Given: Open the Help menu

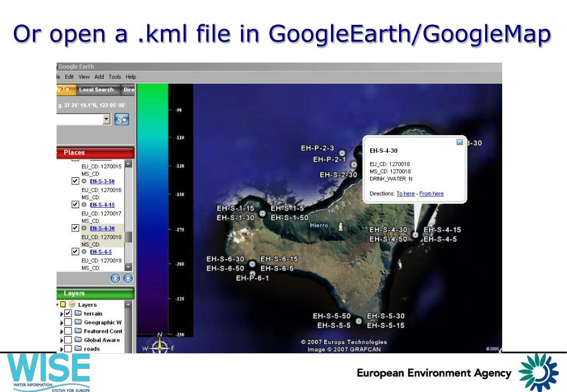Looking at the screenshot, I should (x=131, y=76).
